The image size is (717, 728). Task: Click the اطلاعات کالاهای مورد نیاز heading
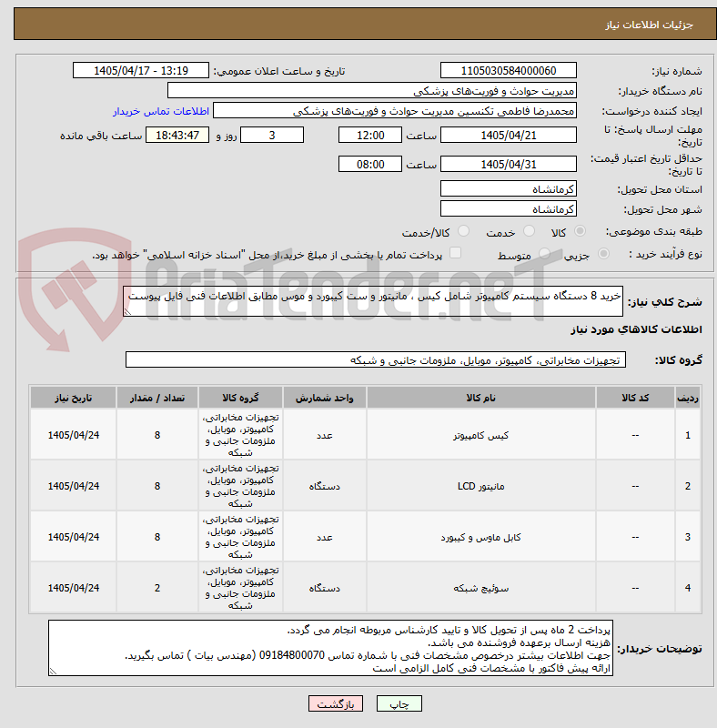coord(636,329)
